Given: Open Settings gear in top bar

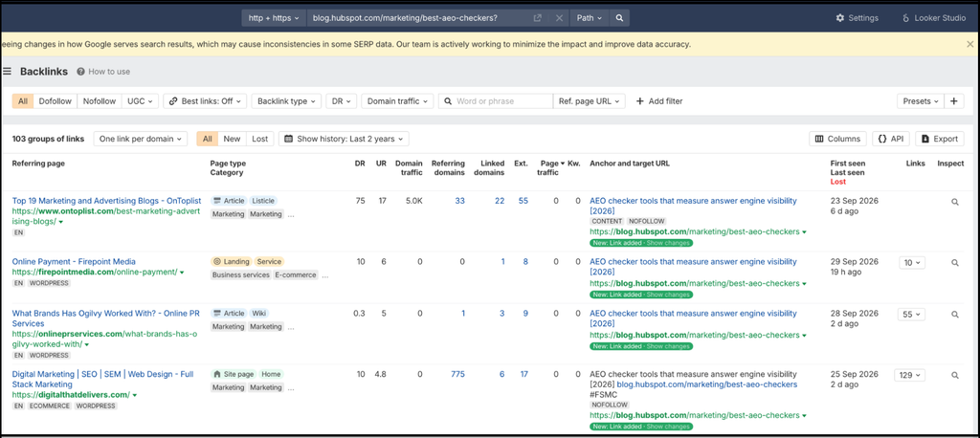Looking at the screenshot, I should point(857,18).
